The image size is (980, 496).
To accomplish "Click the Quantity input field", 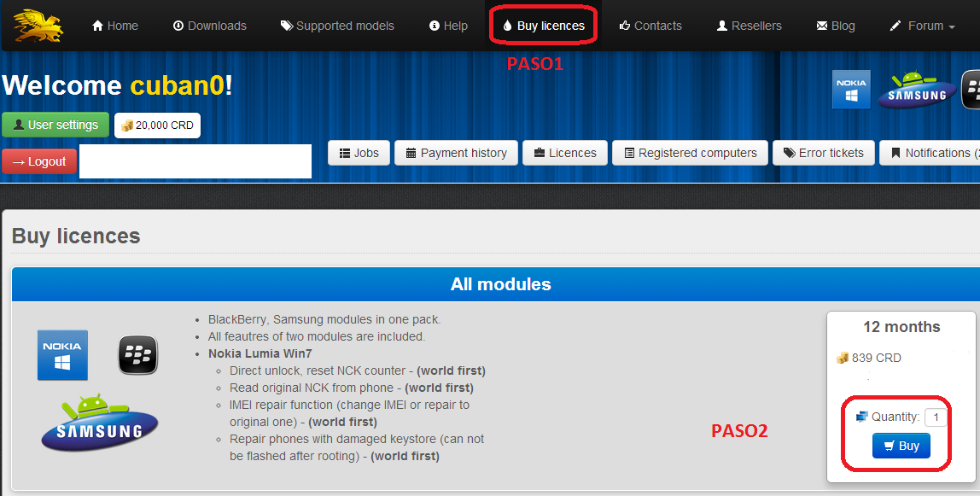I will point(936,417).
